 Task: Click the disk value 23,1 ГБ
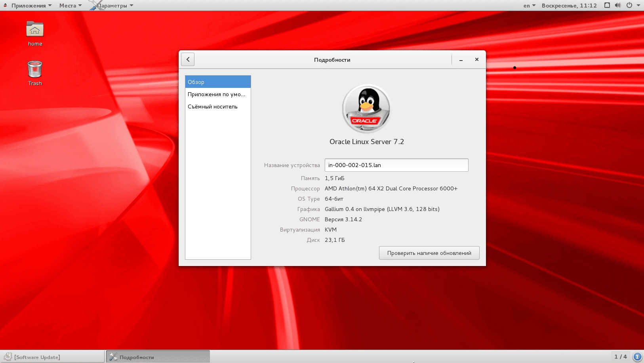(x=335, y=240)
